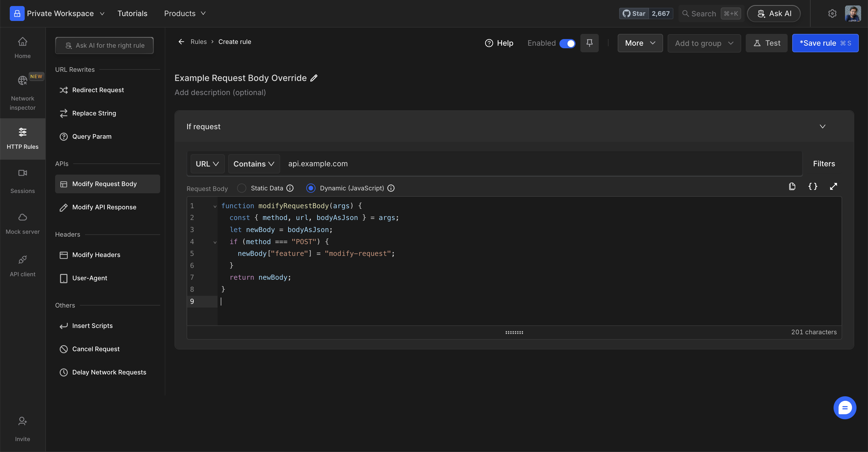
Task: Open Network inspector in the sidebar
Action: pos(23,92)
